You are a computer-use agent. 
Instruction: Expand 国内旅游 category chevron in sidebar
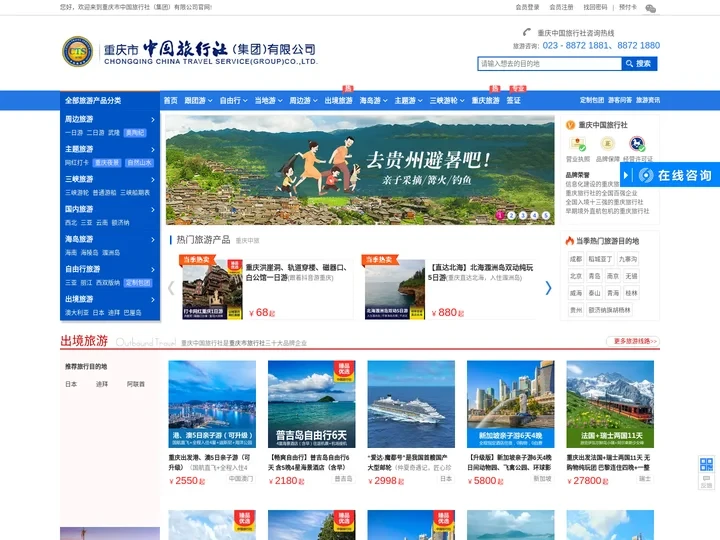(x=153, y=210)
